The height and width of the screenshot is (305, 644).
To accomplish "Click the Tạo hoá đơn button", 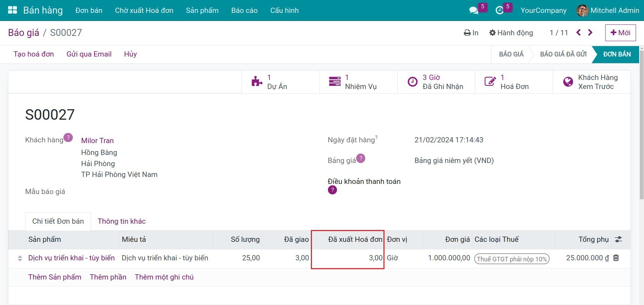I will click(x=34, y=54).
